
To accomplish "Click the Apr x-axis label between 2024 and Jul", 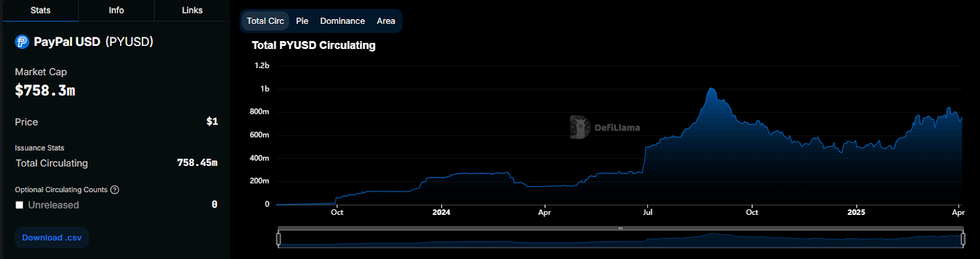I will pos(545,212).
